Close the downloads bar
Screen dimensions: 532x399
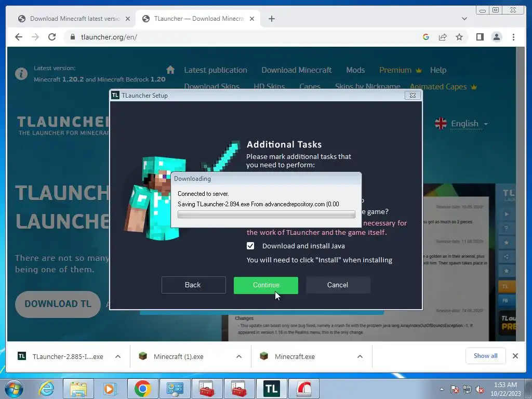click(x=515, y=356)
